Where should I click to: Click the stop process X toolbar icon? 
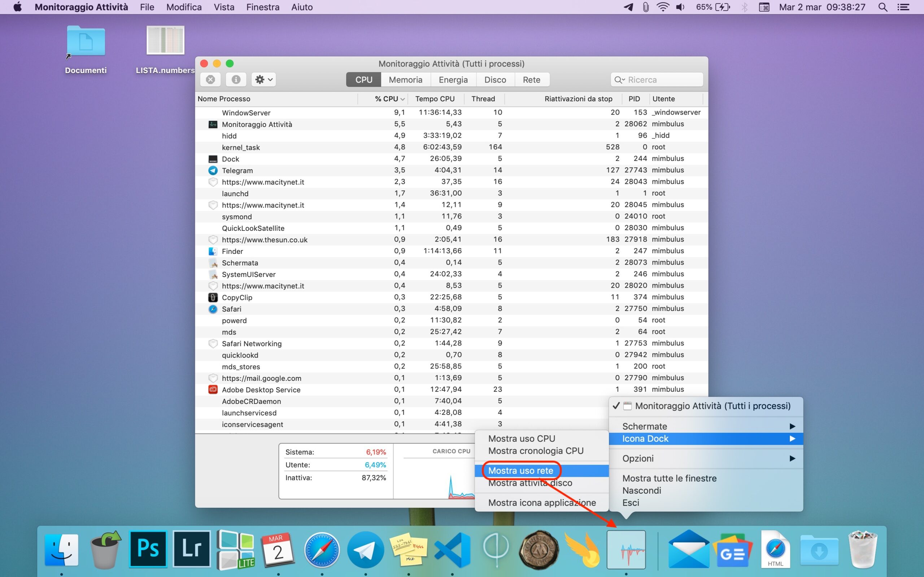click(x=210, y=79)
